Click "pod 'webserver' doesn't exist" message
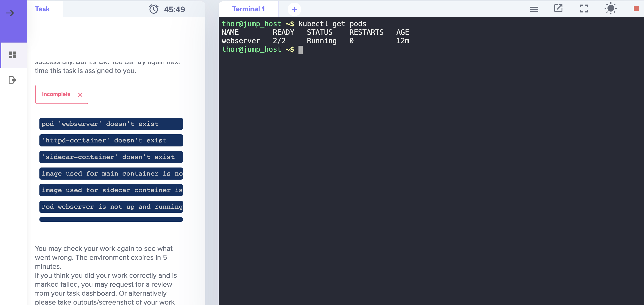 coord(111,124)
